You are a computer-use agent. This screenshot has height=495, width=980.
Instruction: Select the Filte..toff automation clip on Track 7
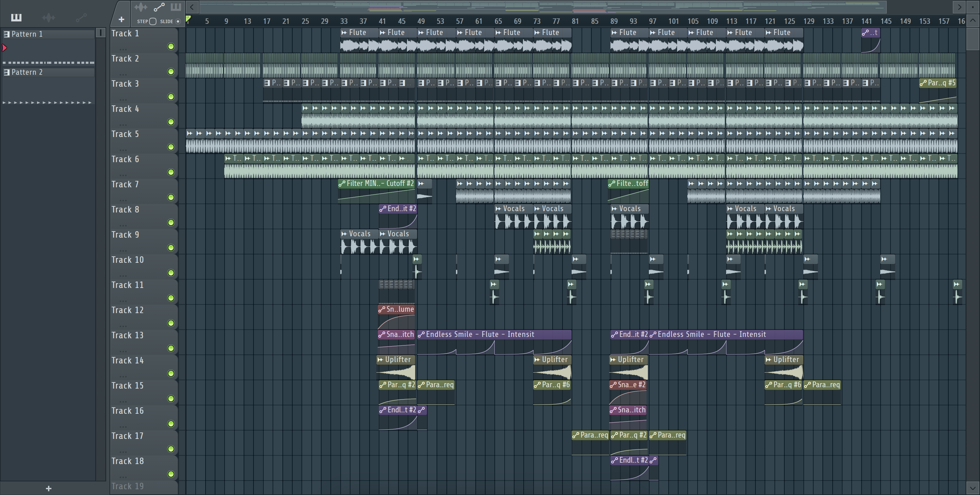click(x=628, y=191)
